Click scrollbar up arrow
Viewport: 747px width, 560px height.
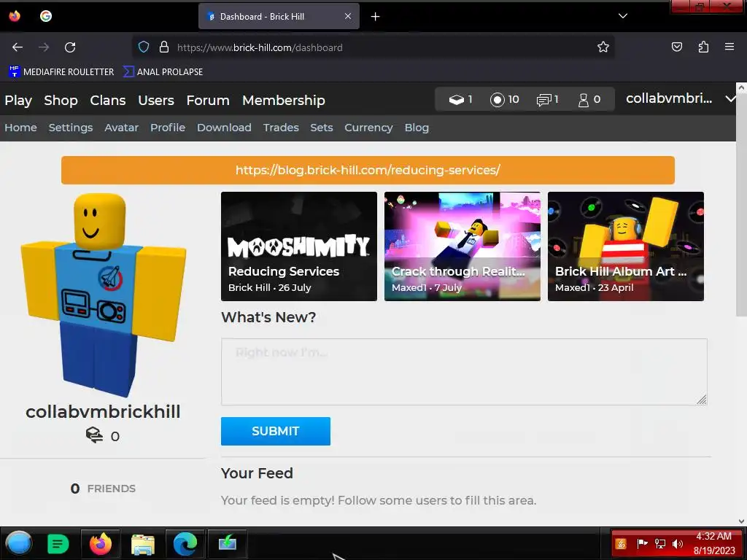(741, 87)
